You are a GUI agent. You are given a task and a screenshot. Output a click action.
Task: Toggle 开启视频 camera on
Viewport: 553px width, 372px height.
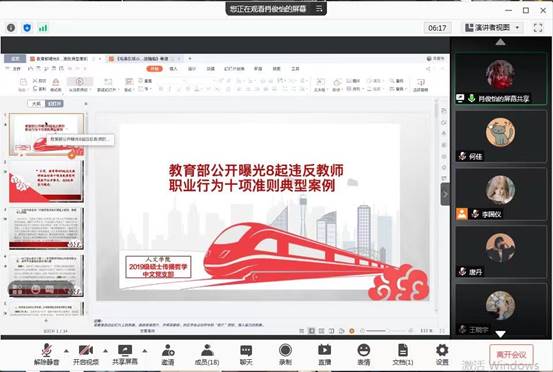coord(86,354)
